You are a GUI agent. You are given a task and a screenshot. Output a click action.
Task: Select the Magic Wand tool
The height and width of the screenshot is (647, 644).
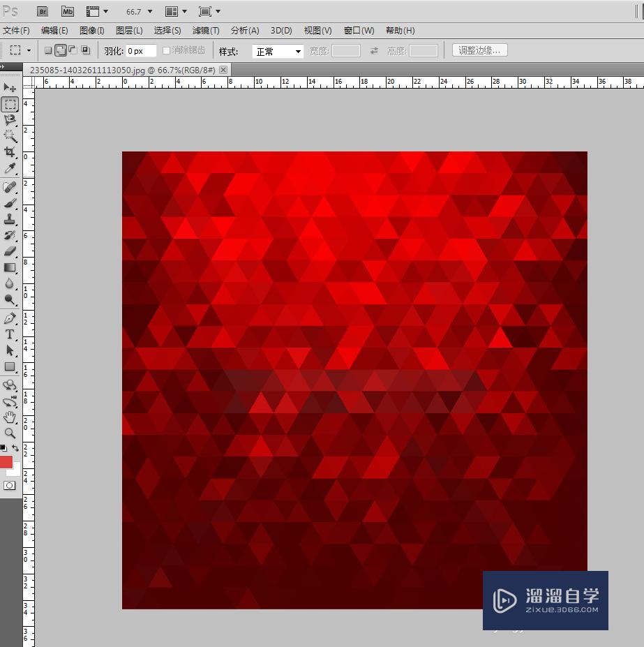(10, 136)
